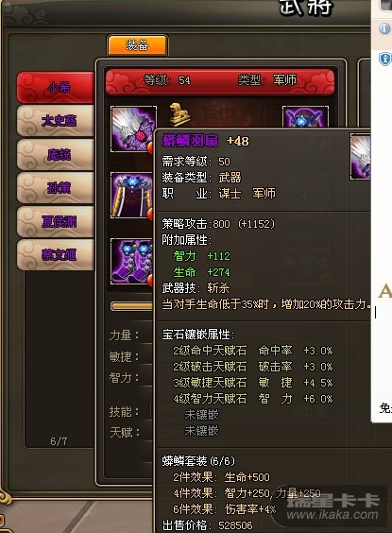392x533 pixels.
Task: Click the helmet slot with the blue gem
Action: tap(305, 117)
